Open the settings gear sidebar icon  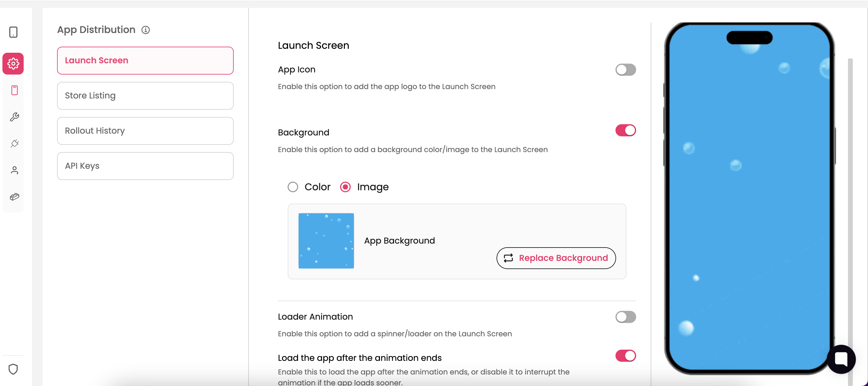(x=13, y=63)
